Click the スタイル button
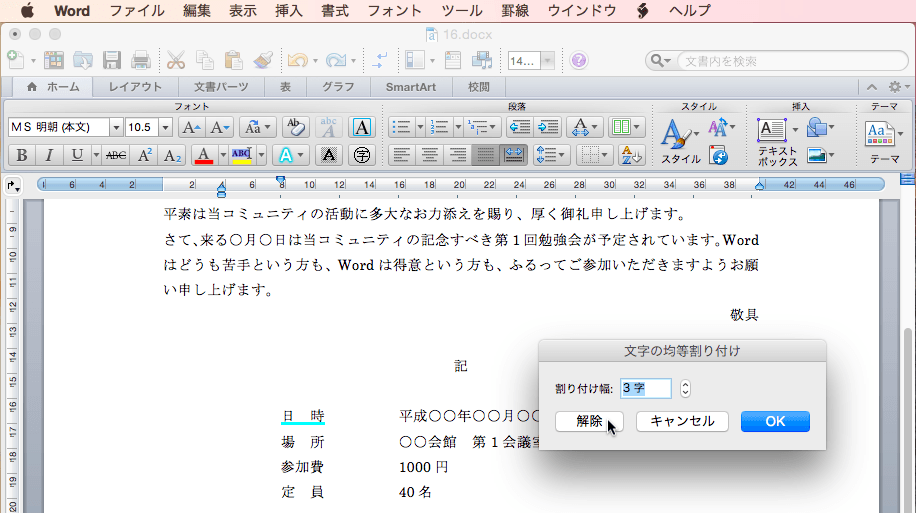The height and width of the screenshot is (513, 916). pos(680,141)
